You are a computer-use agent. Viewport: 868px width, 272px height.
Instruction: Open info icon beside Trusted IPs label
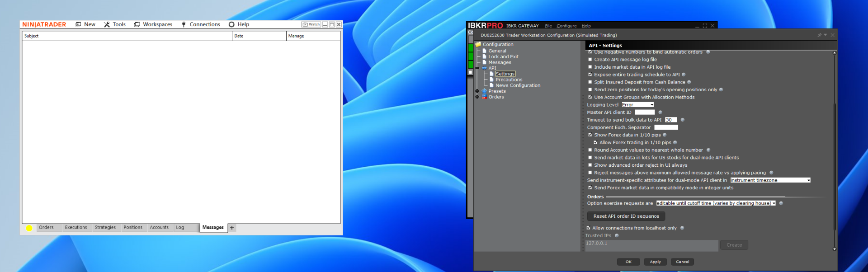tap(617, 236)
